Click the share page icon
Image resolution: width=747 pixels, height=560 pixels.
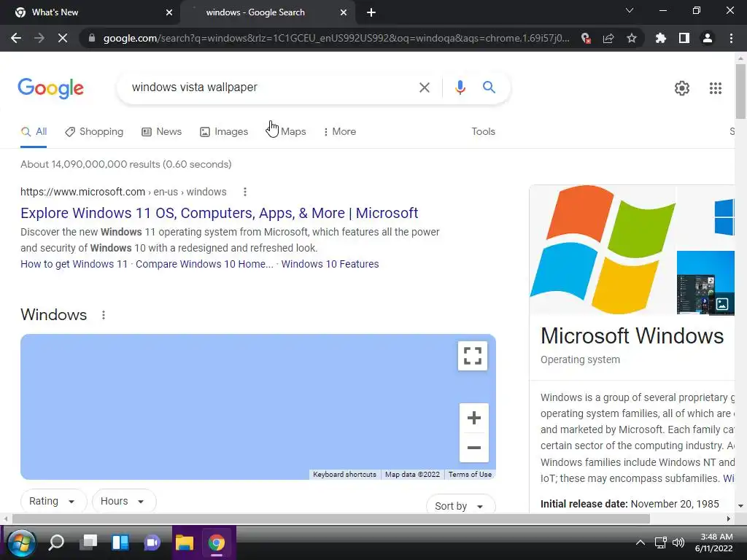click(608, 38)
